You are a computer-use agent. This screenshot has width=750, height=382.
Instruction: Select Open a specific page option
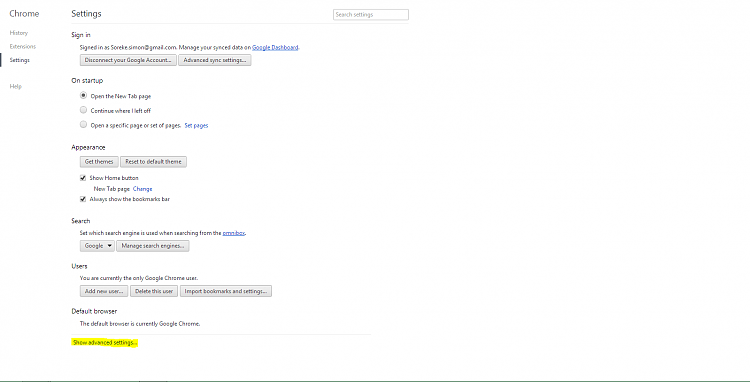83,125
